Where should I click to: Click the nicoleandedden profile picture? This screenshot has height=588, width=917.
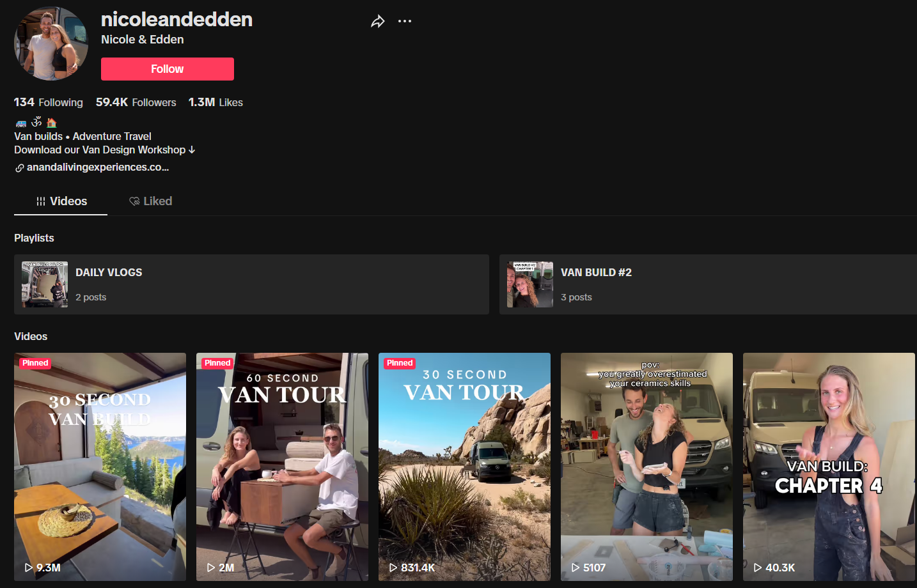[51, 43]
